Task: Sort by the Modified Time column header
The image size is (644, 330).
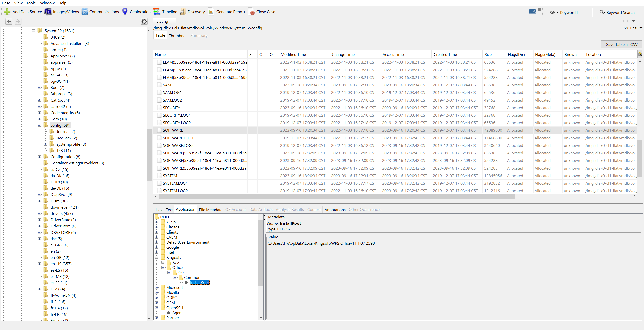Action: 304,54
